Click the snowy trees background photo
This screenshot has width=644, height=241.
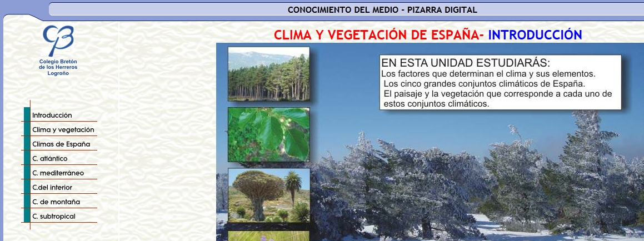click(472, 178)
